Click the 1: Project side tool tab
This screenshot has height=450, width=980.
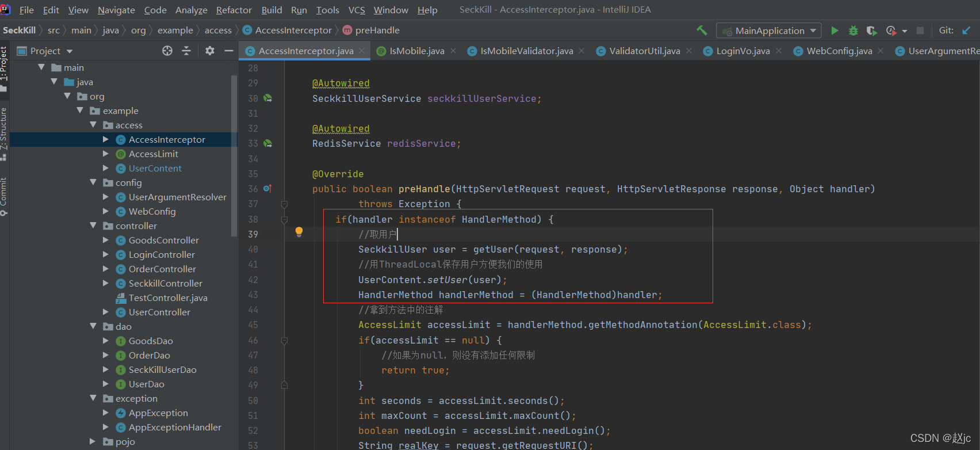(x=4, y=69)
